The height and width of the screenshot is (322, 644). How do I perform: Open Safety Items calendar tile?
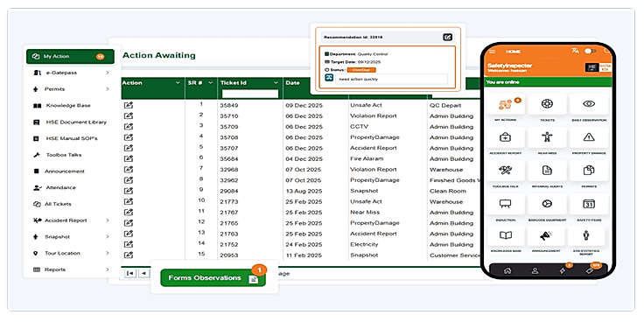[589, 204]
